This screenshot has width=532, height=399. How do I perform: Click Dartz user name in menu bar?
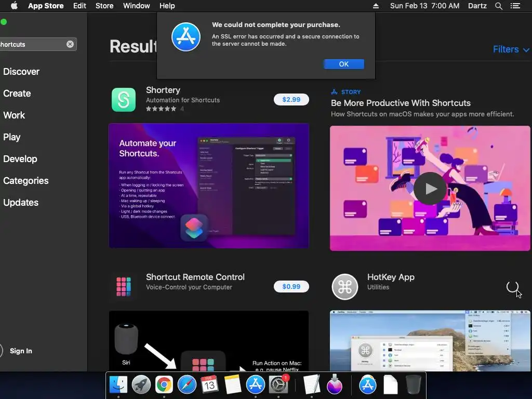click(477, 6)
